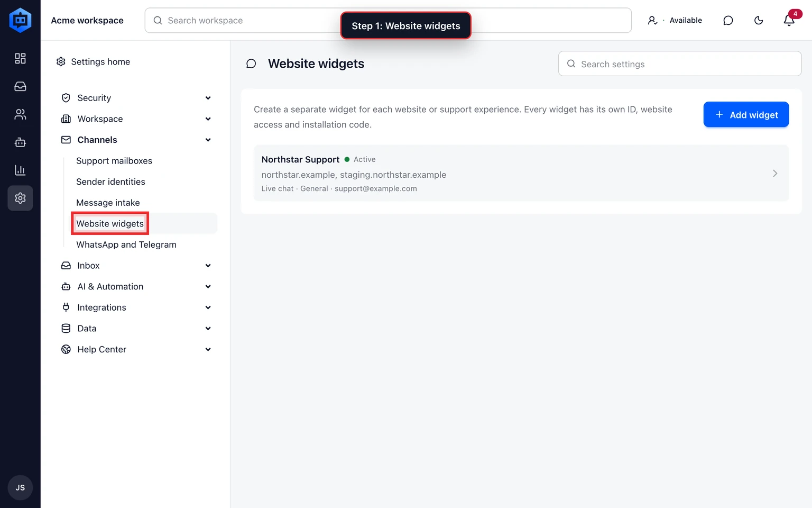The height and width of the screenshot is (508, 812).
Task: Click the Channels envelope icon
Action: pos(66,140)
